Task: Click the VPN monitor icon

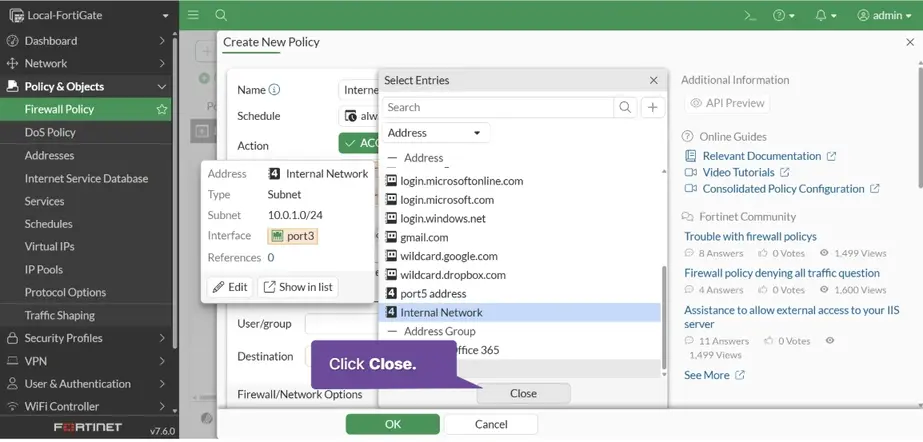Action: point(12,361)
